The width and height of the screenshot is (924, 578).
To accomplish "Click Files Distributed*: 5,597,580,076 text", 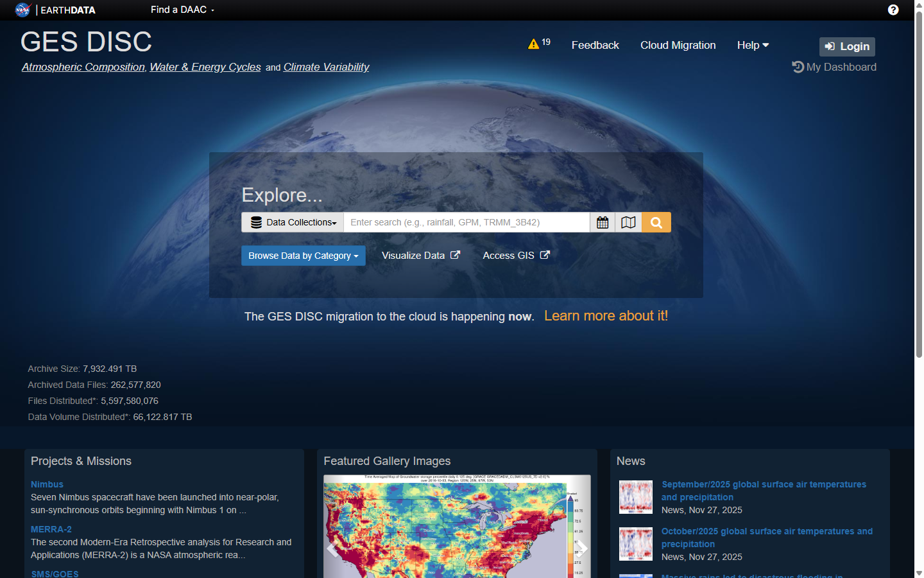I will [x=93, y=401].
